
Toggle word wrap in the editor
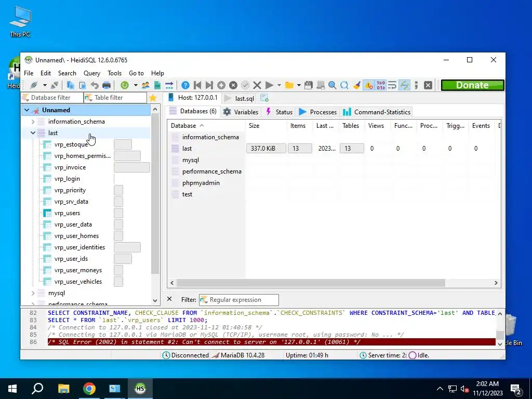click(392, 85)
